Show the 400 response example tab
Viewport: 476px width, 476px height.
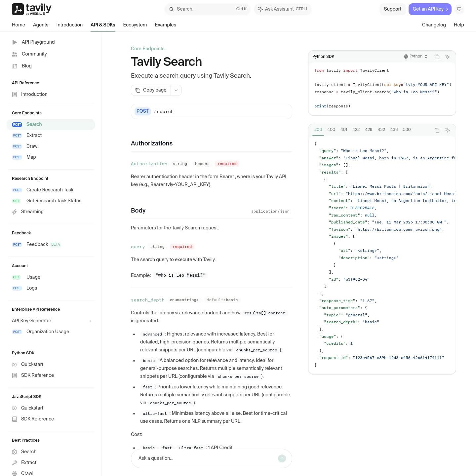331,130
